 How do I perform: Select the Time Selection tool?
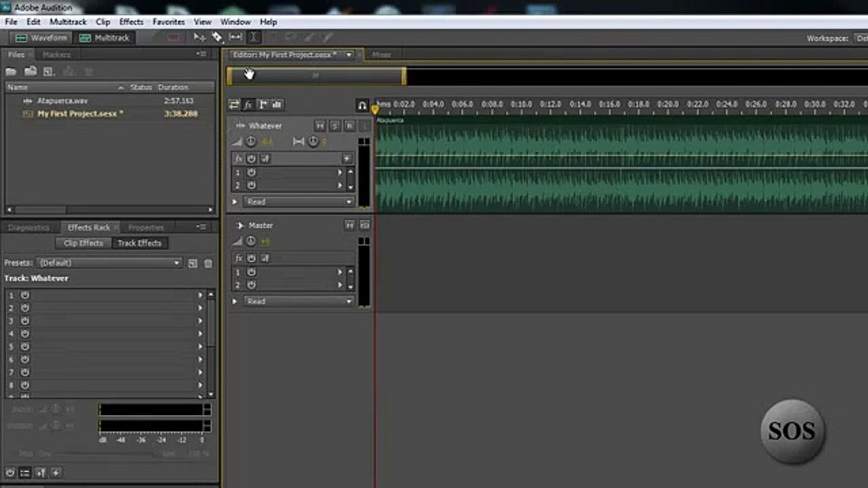(x=254, y=37)
